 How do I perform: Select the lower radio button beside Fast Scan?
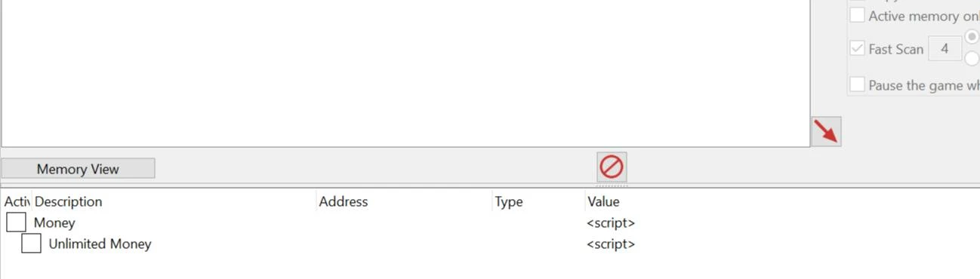972,58
